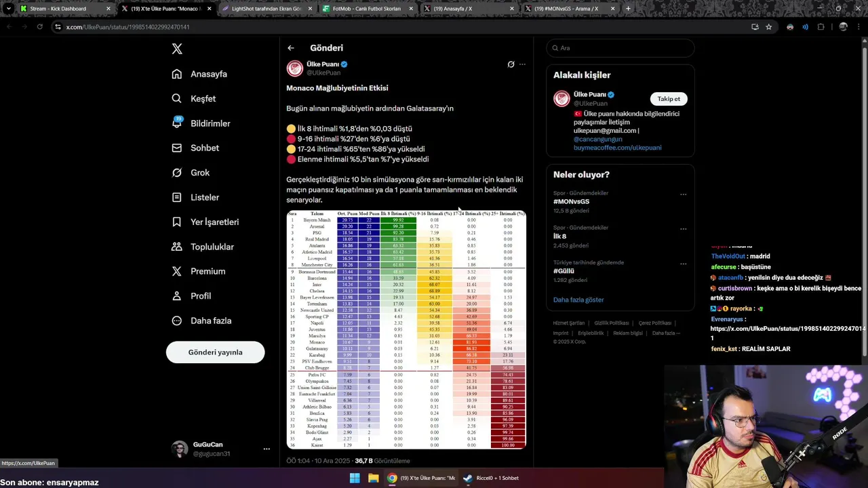Open Anasayfa home icon in sidebar
The height and width of the screenshot is (488, 868).
[x=177, y=74]
